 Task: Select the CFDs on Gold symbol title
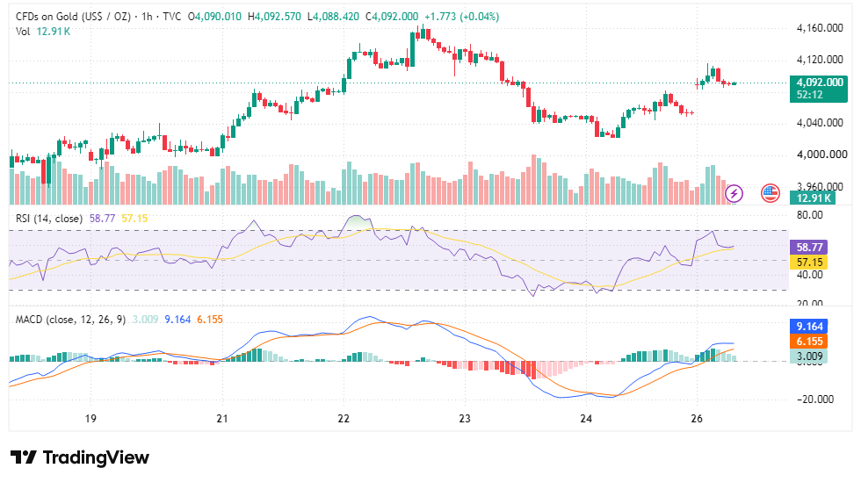pyautogui.click(x=73, y=17)
